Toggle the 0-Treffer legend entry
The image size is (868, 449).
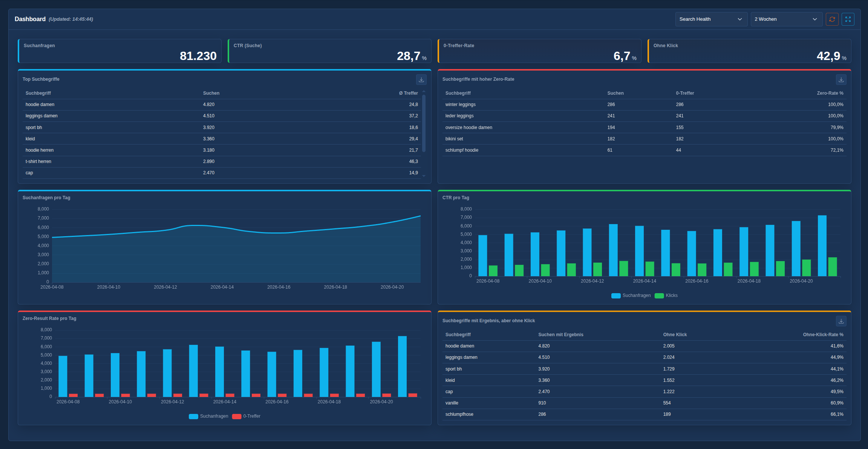[246, 416]
